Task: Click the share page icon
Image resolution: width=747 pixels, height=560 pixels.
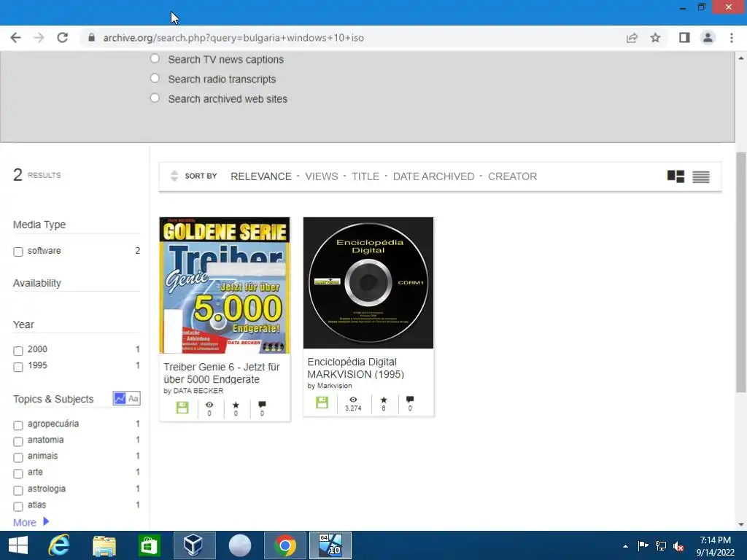Action: tap(632, 38)
